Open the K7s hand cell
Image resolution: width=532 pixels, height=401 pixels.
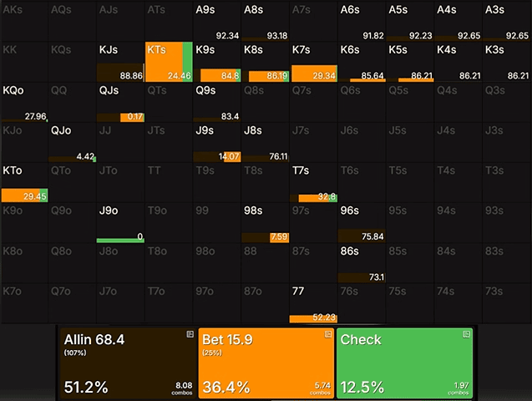tap(313, 62)
